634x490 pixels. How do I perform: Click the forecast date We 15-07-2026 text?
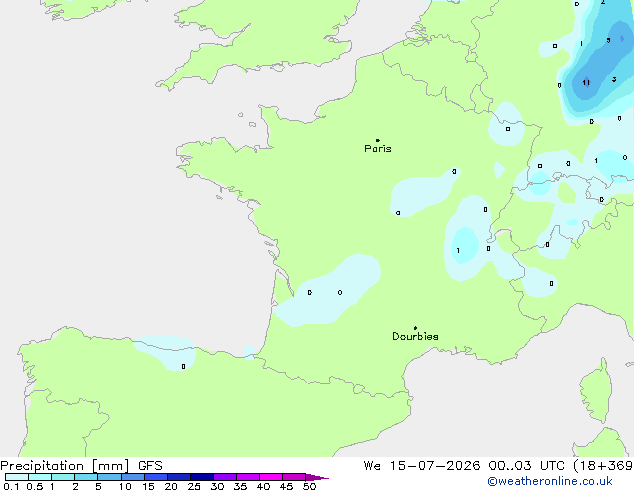(x=422, y=466)
